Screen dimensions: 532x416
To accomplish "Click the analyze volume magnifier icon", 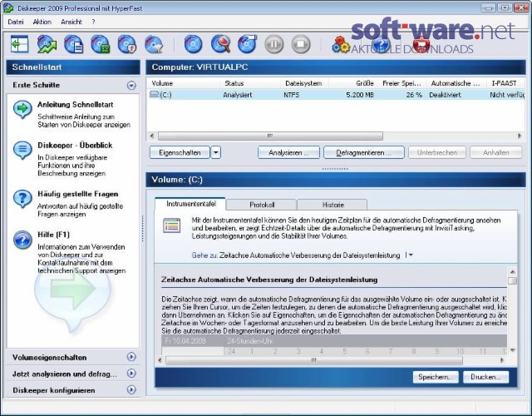I will tap(220, 44).
